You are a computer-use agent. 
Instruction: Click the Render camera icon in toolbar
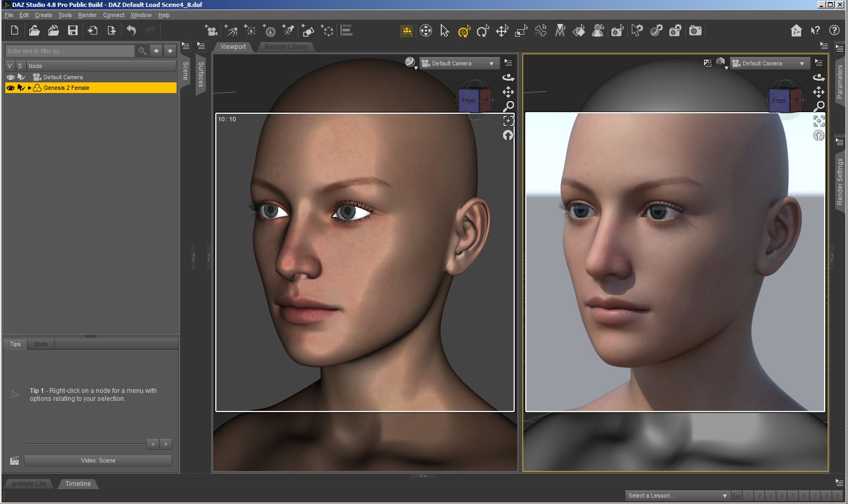click(x=695, y=31)
